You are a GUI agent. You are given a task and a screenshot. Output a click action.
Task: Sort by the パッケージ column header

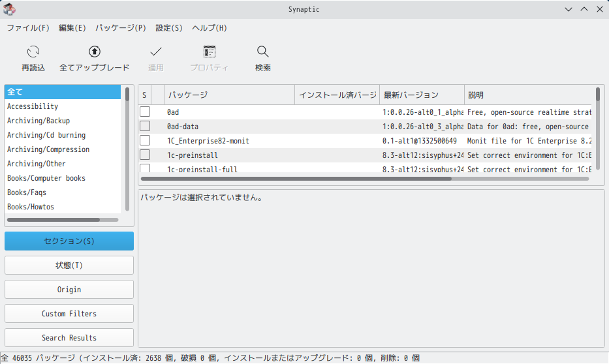(x=230, y=95)
